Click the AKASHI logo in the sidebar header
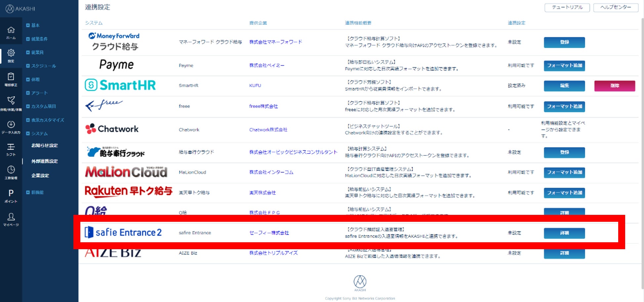Image resolution: width=644 pixels, height=302 pixels. (20, 9)
